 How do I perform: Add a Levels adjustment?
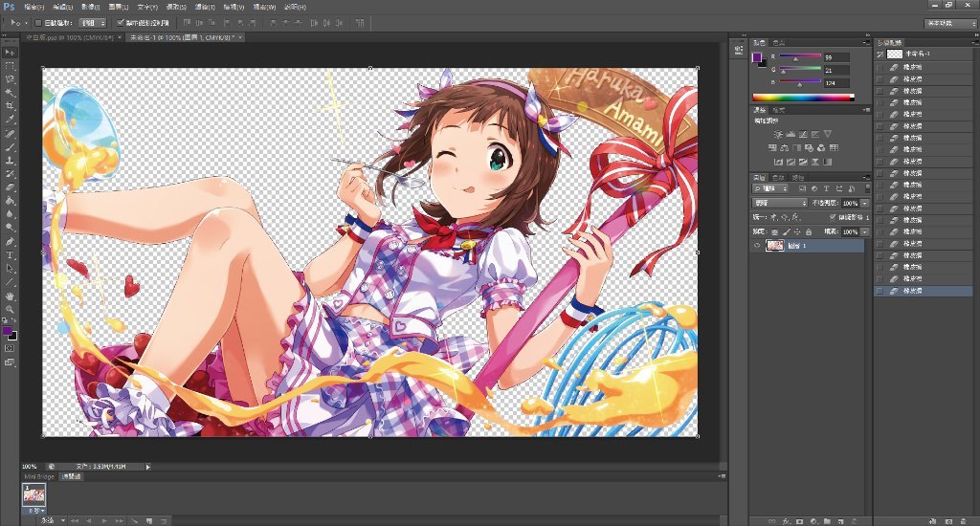coord(790,134)
